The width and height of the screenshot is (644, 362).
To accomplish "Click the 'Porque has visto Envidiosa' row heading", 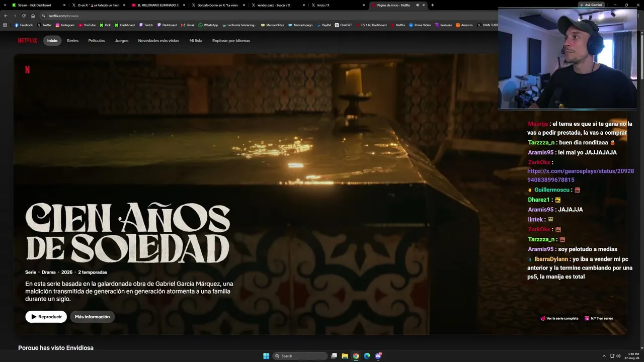I will pos(56,348).
